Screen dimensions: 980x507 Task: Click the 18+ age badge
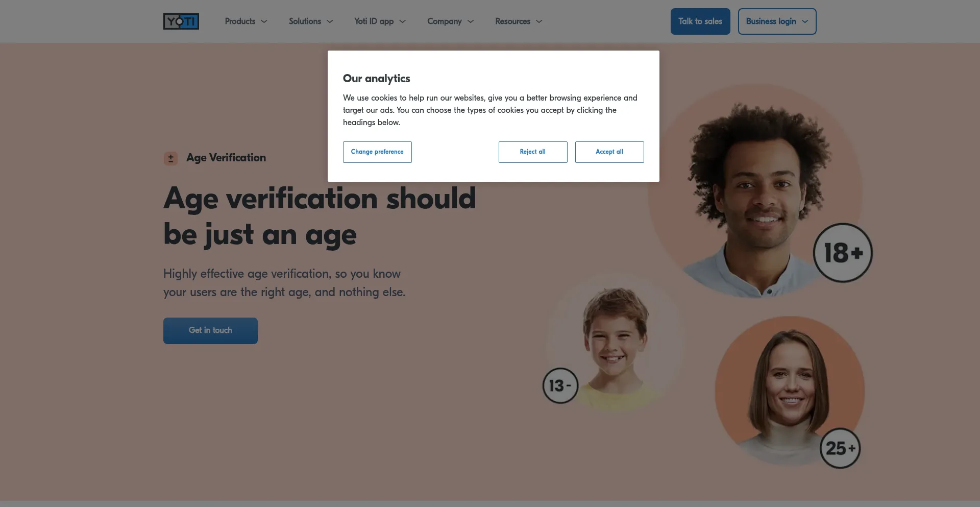[x=843, y=253]
